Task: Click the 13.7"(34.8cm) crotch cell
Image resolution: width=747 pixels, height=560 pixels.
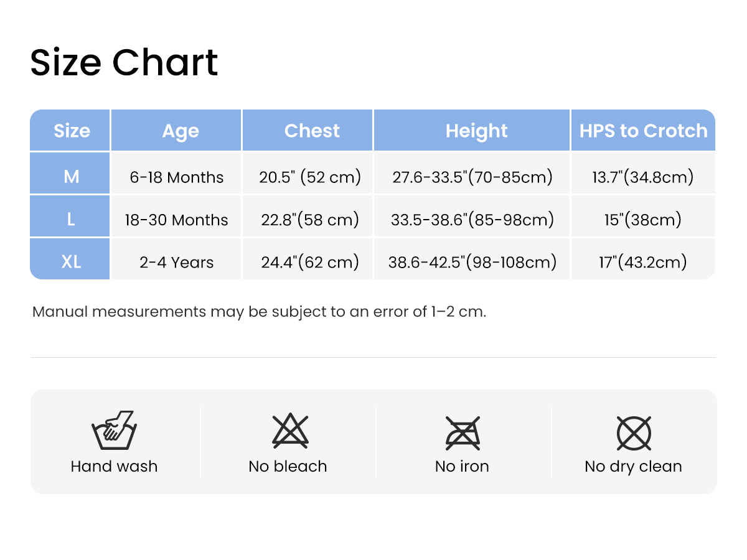Action: click(643, 173)
